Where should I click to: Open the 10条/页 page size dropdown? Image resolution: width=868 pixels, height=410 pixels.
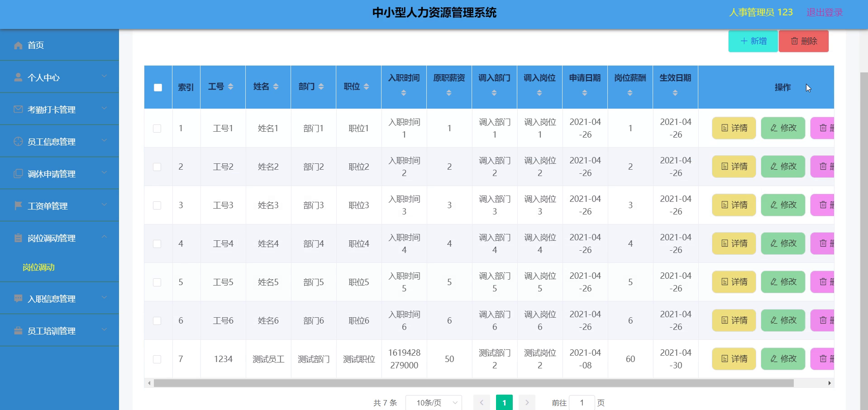pyautogui.click(x=434, y=402)
